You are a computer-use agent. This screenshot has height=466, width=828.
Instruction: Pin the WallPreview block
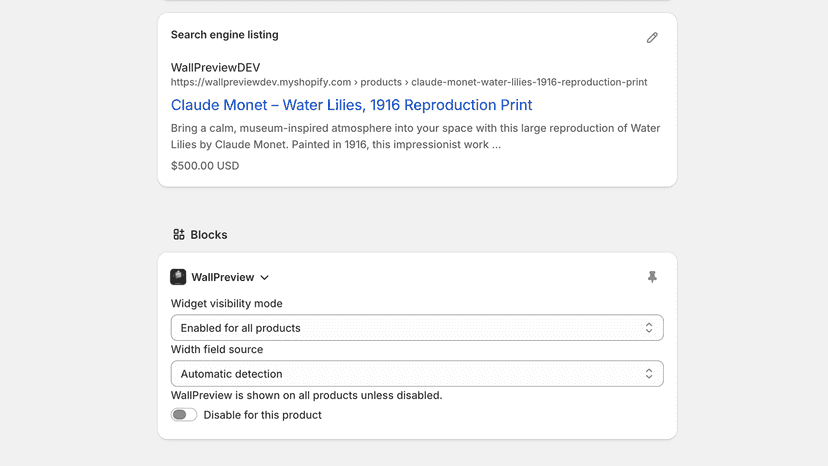pyautogui.click(x=652, y=277)
